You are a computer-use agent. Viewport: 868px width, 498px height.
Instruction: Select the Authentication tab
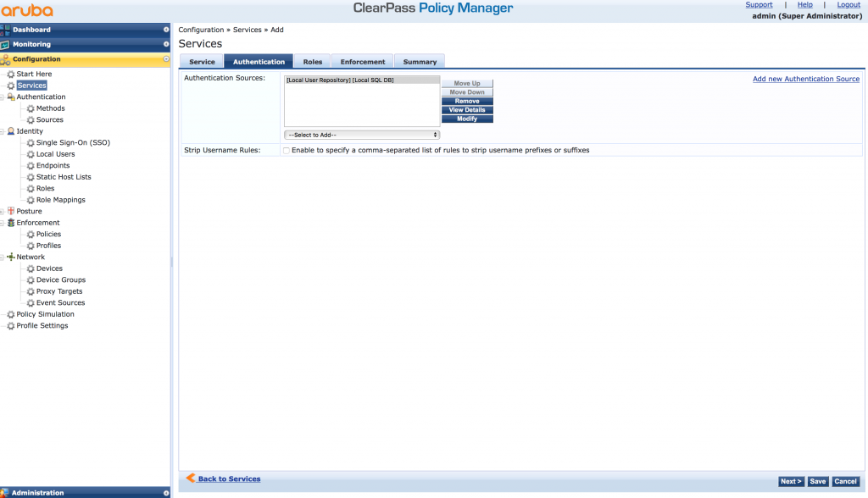(x=259, y=62)
